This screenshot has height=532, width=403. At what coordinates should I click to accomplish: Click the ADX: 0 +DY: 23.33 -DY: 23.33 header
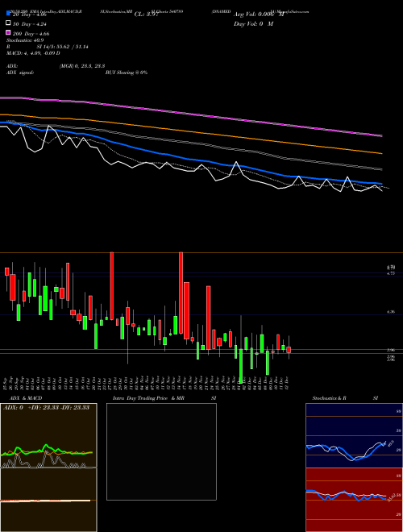[46, 407]
